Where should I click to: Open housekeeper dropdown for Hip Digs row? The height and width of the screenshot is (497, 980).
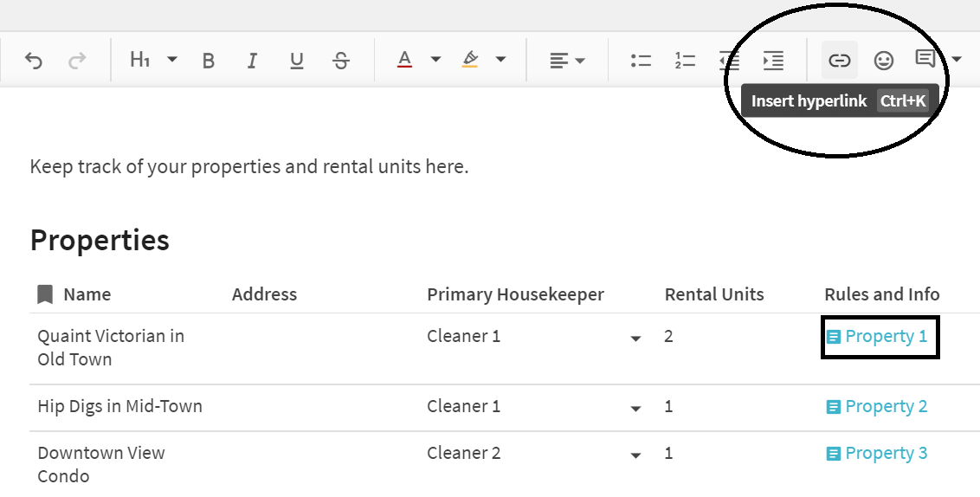pos(635,408)
